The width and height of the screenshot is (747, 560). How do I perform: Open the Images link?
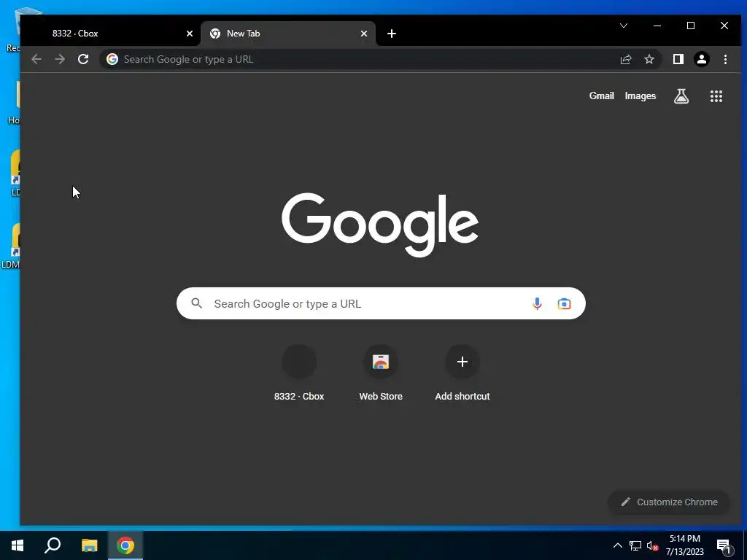[x=640, y=96]
